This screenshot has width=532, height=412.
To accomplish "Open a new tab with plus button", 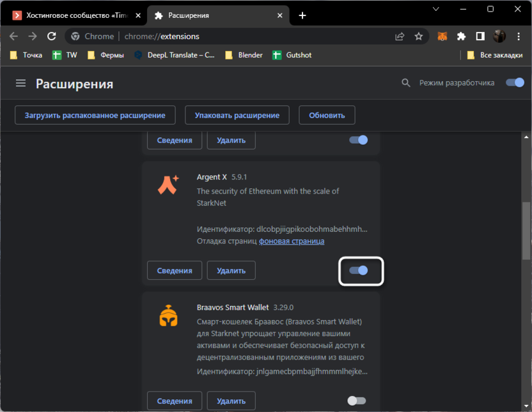I will 302,15.
